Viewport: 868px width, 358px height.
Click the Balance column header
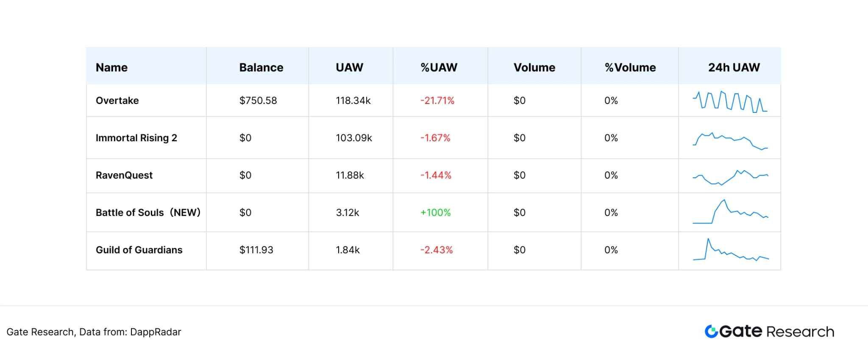point(261,67)
